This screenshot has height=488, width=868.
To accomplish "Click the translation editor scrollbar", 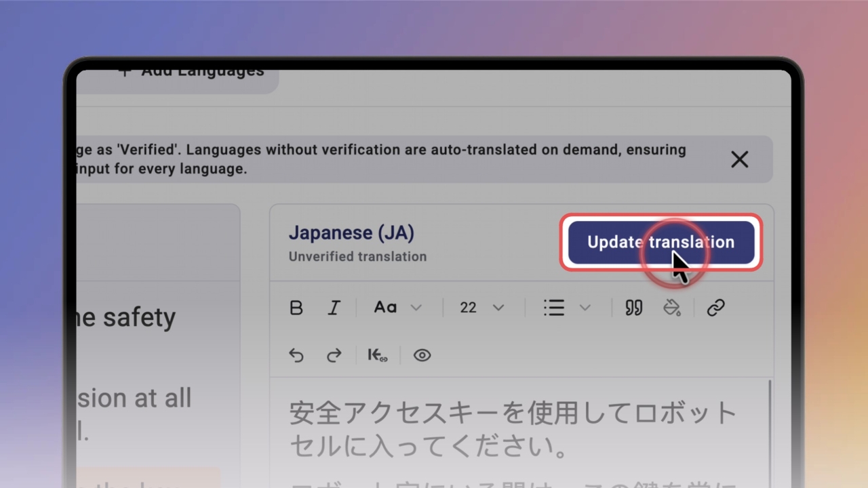I will click(770, 434).
